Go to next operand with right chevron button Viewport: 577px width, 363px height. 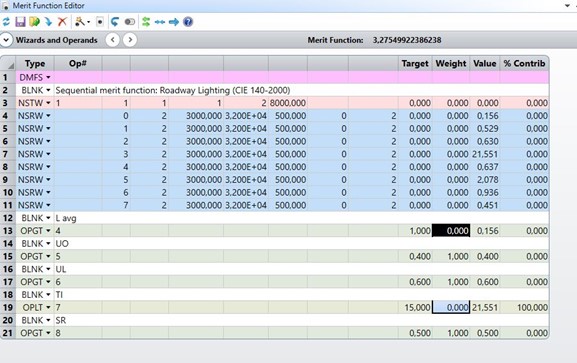[x=130, y=40]
